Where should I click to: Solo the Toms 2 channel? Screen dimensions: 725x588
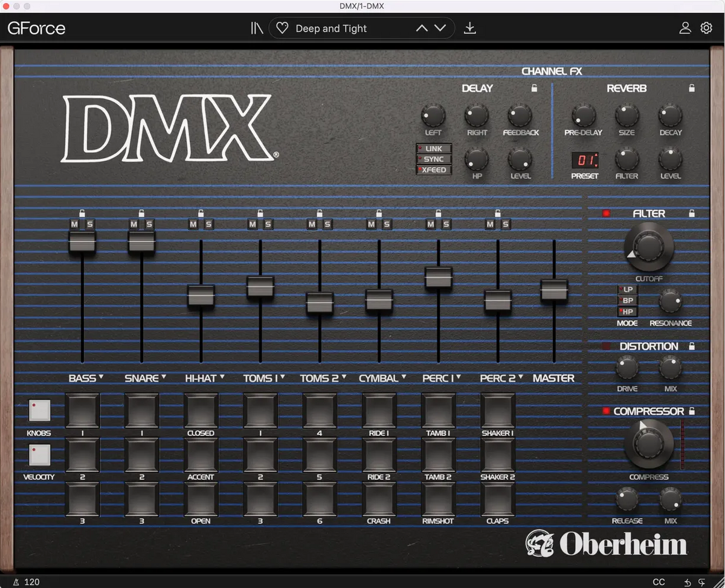click(x=327, y=225)
